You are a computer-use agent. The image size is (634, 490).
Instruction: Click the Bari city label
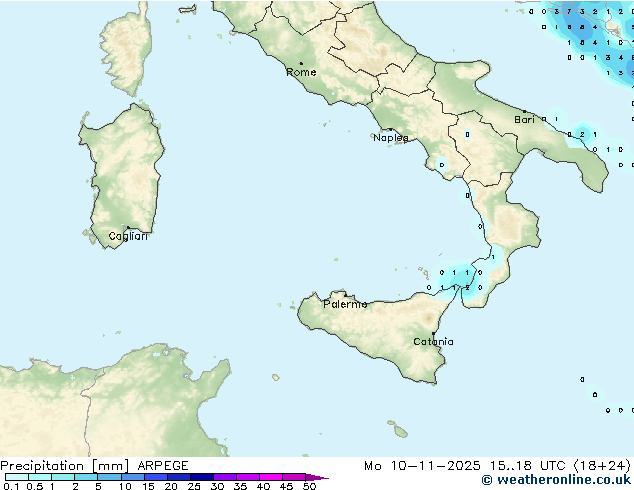click(524, 120)
